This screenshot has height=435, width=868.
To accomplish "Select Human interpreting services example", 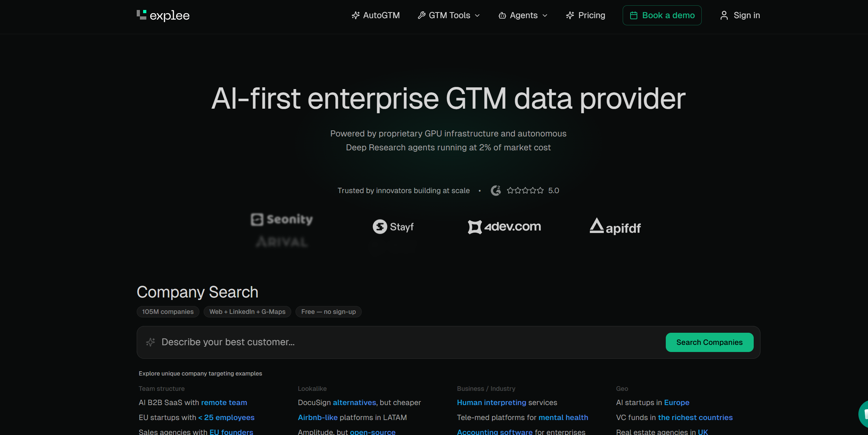I will (x=507, y=403).
